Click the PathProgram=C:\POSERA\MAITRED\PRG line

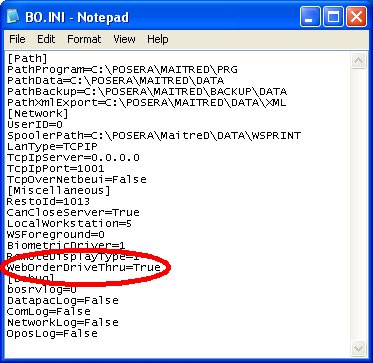pos(122,70)
